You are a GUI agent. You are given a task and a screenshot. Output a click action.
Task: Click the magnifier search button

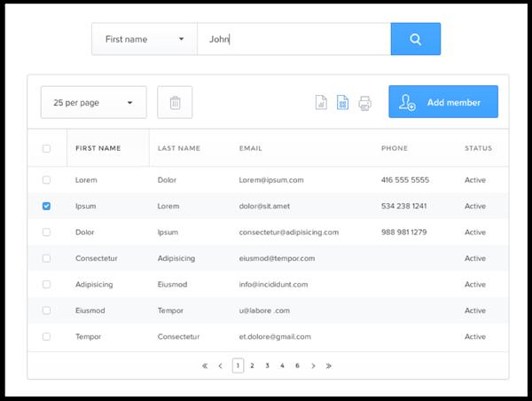(415, 39)
